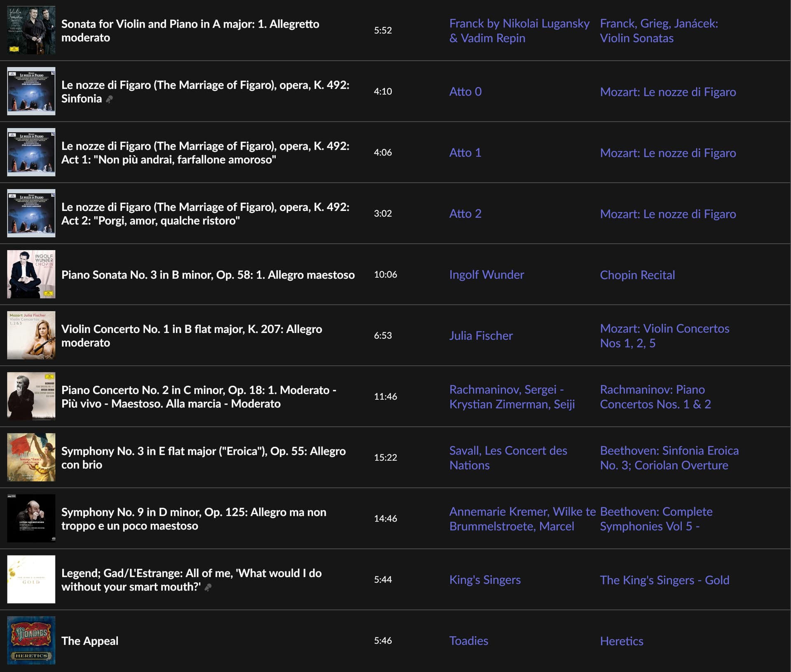Select track 'Porgi, amor, qualche ristoro'
Viewport: 791px width, 672px height.
(205, 213)
